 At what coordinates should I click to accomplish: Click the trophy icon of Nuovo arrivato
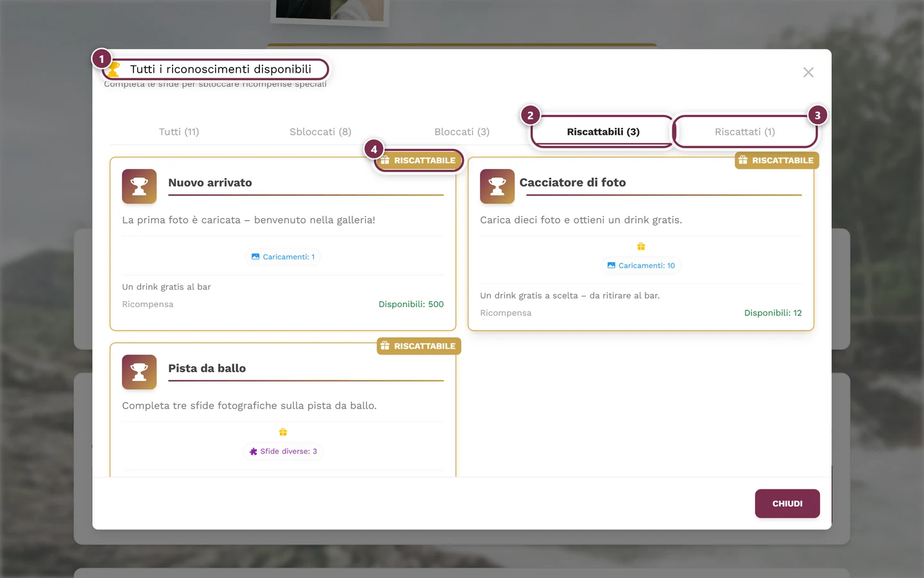pyautogui.click(x=139, y=186)
